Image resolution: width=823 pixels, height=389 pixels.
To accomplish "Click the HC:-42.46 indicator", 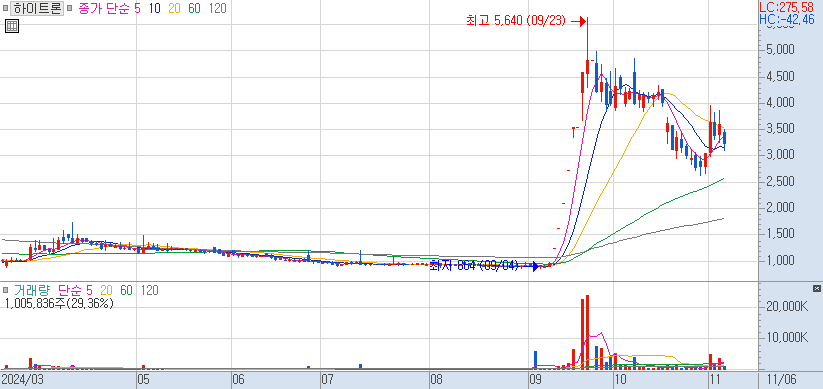I will tap(787, 19).
